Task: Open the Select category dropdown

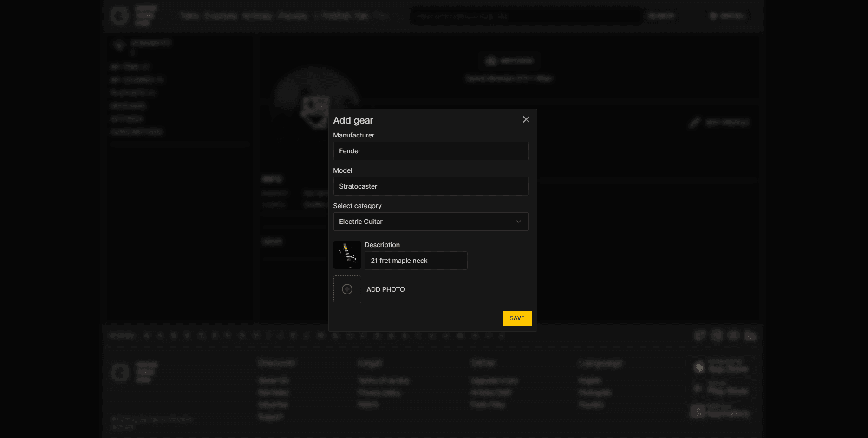Action: point(431,222)
